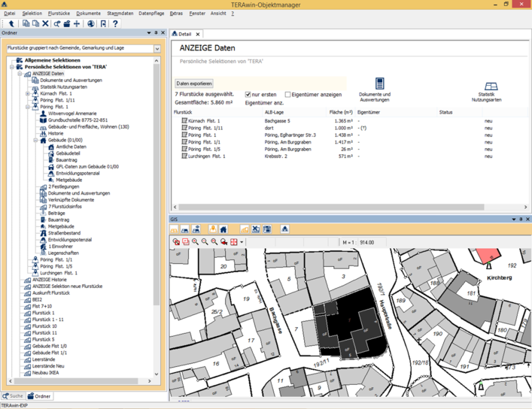Open Dokumente und Auswertungen icon in detail
This screenshot has width=532, height=409.
pyautogui.click(x=379, y=85)
